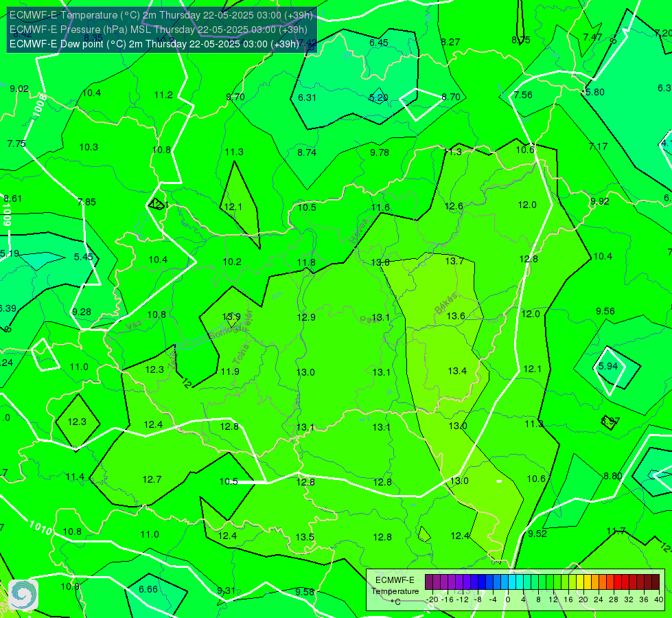Click the 13.7 temperature value
Screen dimensions: 672x618
click(x=454, y=261)
